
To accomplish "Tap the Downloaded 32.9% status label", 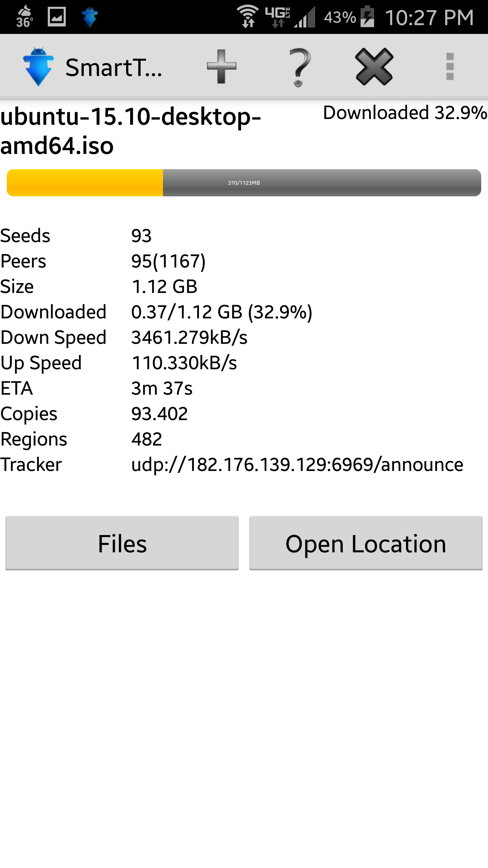I will point(405,113).
